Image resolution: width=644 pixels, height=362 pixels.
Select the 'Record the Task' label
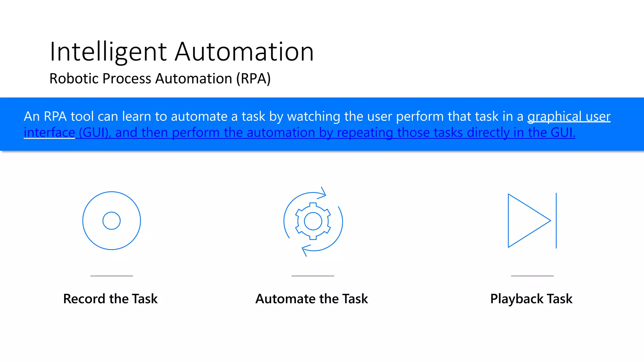click(110, 299)
